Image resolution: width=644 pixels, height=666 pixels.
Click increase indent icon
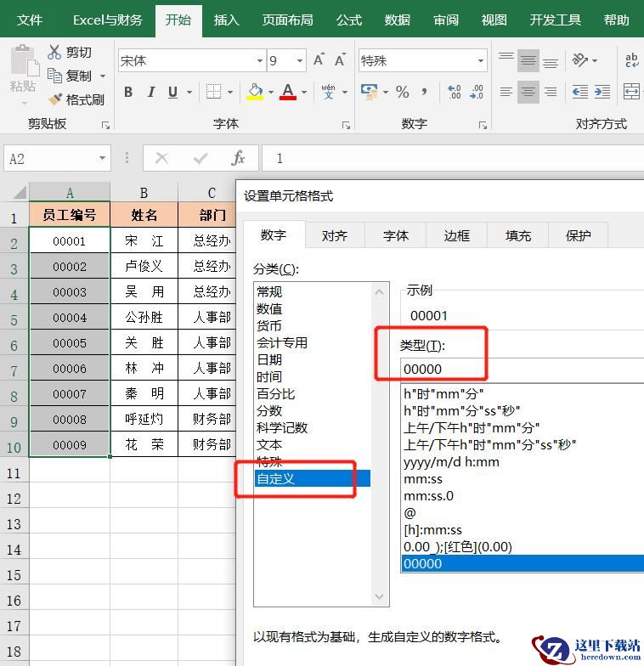tap(602, 92)
